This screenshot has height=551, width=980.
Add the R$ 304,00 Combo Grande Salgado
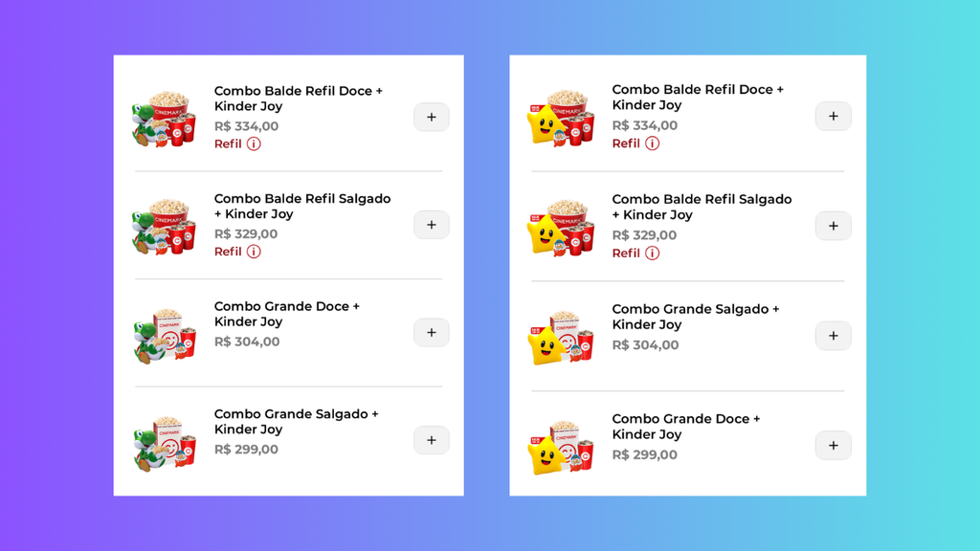coord(833,336)
